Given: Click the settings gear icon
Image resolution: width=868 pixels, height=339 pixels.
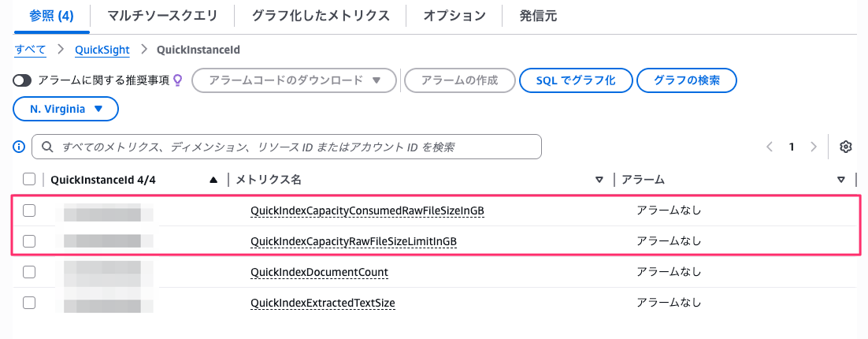Looking at the screenshot, I should pos(846,147).
